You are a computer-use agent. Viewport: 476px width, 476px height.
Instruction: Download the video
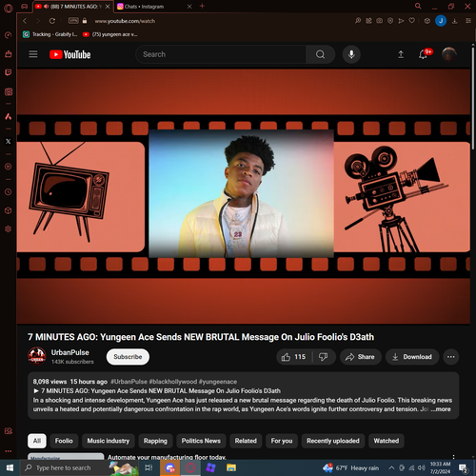[412, 357]
